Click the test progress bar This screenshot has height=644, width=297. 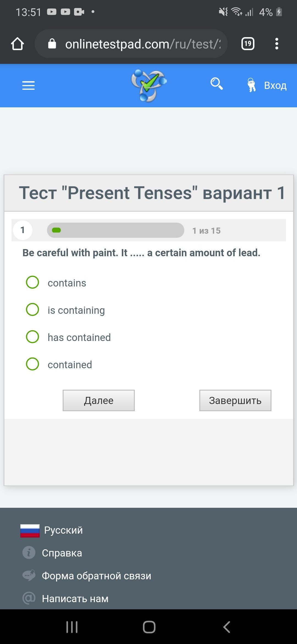[116, 230]
